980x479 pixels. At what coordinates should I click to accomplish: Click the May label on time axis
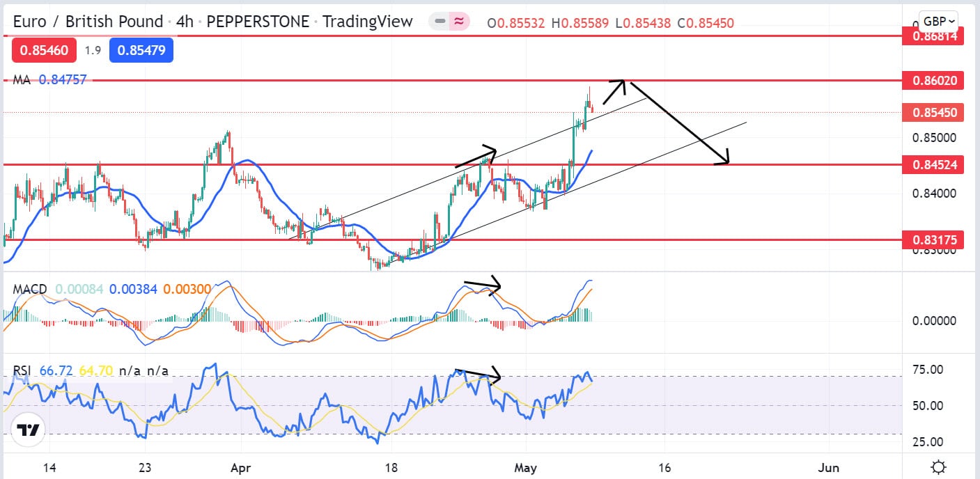pyautogui.click(x=526, y=467)
